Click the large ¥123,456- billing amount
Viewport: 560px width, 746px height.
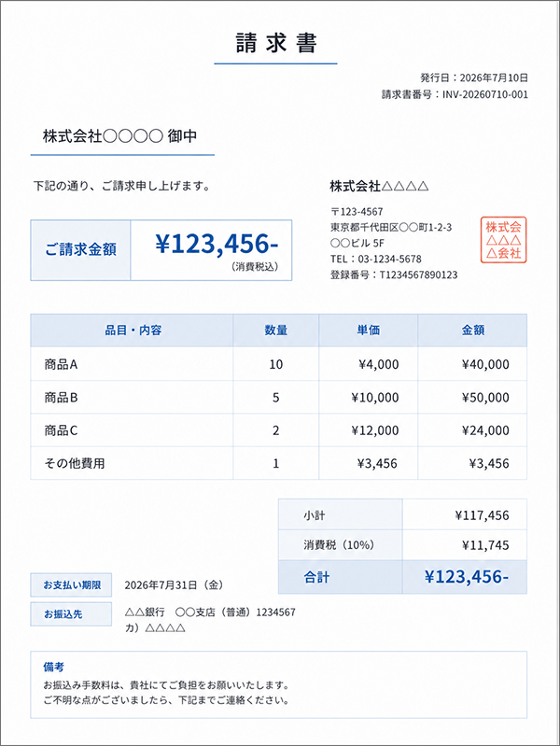[x=217, y=244]
